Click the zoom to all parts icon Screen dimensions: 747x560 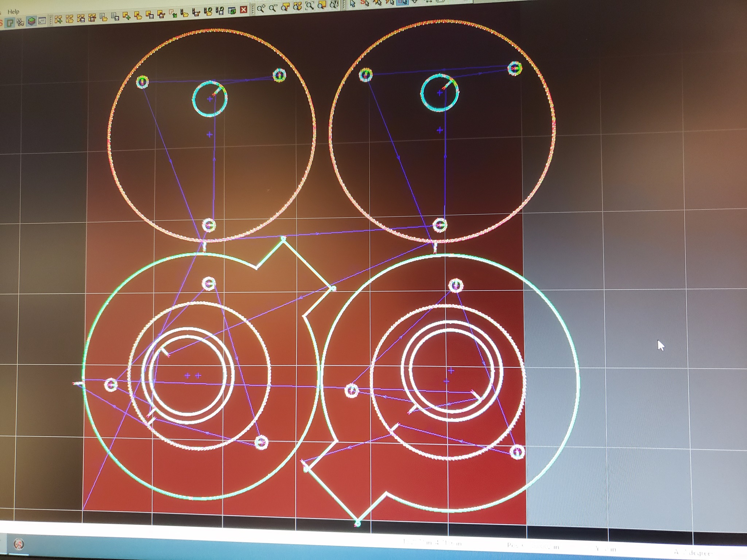tap(297, 6)
